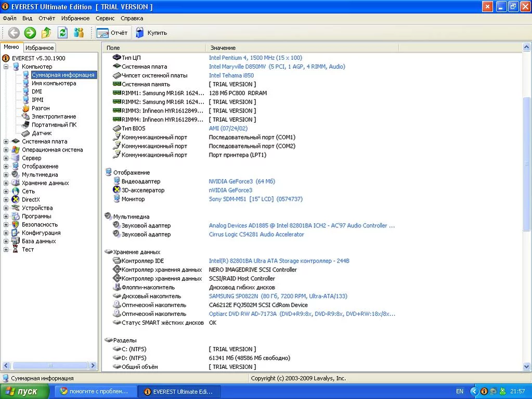The height and width of the screenshot is (399, 532).
Task: Expand the Хранение данных node
Action: 6,183
